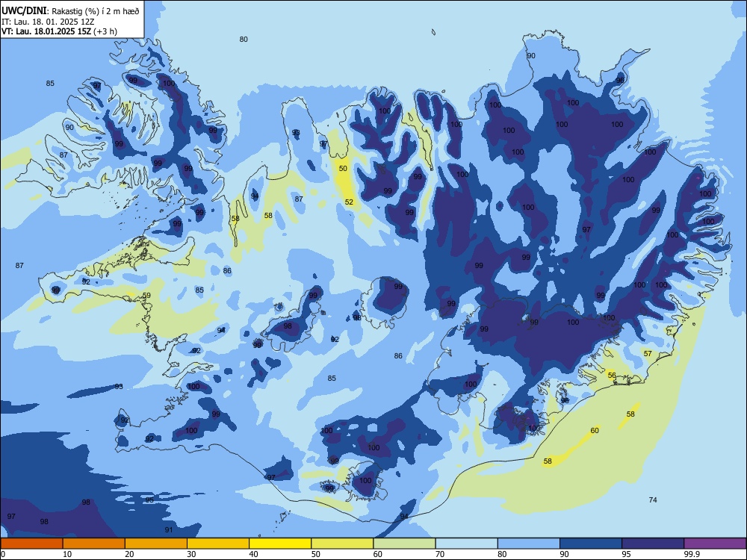
Task: Click the pale blue 70–80 legend swatch
Action: pyautogui.click(x=466, y=544)
